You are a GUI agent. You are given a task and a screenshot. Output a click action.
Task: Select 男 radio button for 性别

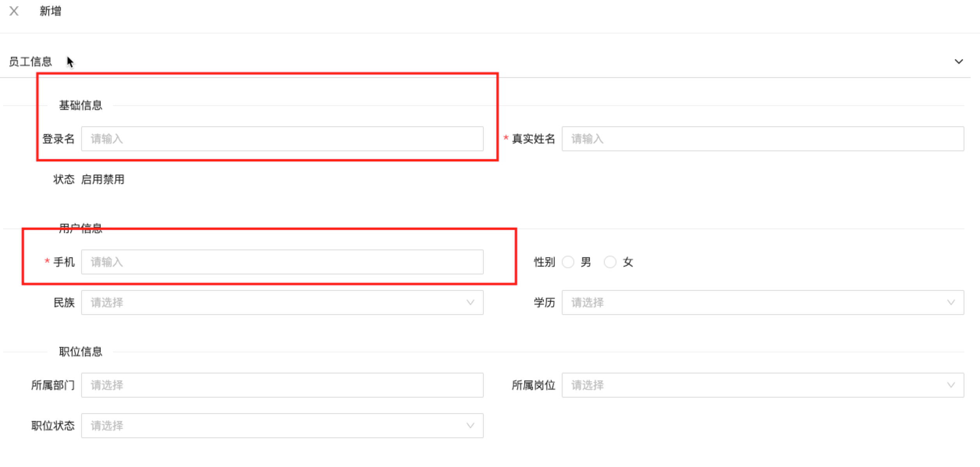pos(568,262)
